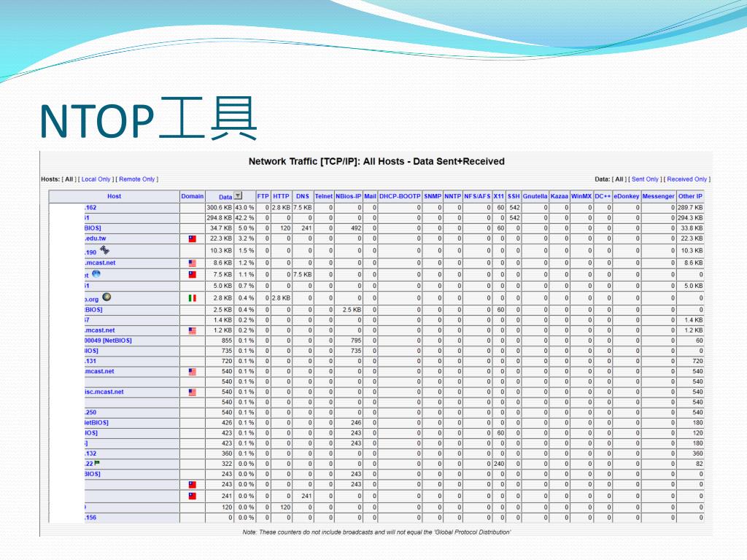Sort by the FTP column header
The height and width of the screenshot is (560, 747).
[x=263, y=196]
